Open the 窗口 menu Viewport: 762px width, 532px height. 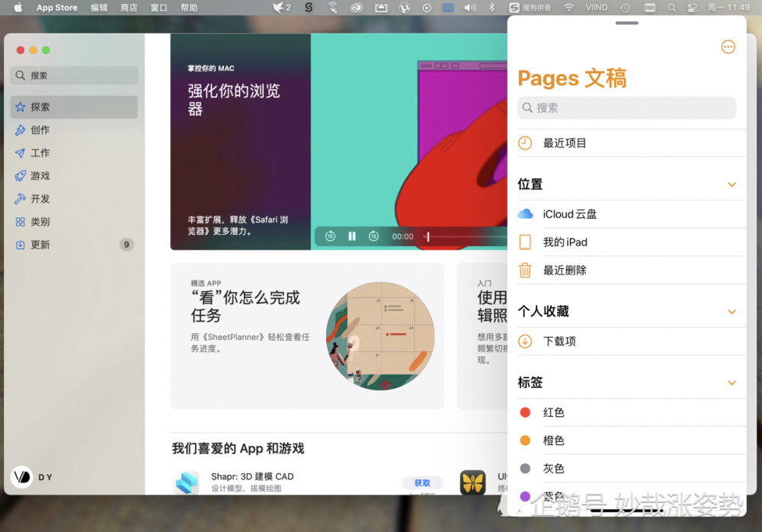tap(159, 8)
